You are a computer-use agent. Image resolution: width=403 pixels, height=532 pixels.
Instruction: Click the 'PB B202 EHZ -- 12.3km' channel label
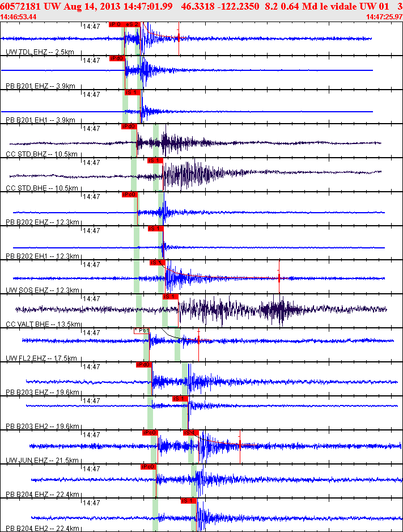click(x=43, y=222)
